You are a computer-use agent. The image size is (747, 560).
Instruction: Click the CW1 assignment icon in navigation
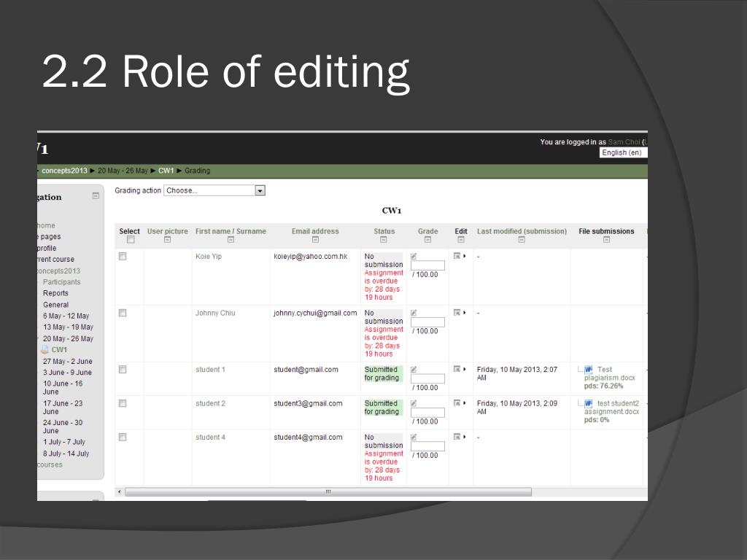44,349
